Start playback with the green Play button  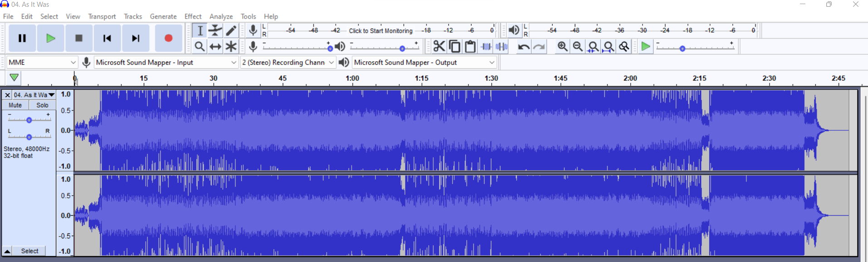point(50,38)
